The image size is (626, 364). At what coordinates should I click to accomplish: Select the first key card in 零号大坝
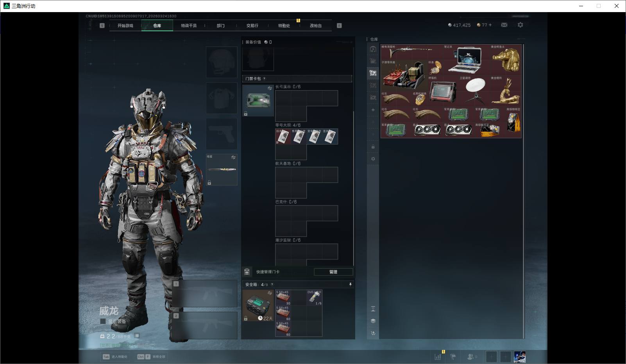click(283, 137)
